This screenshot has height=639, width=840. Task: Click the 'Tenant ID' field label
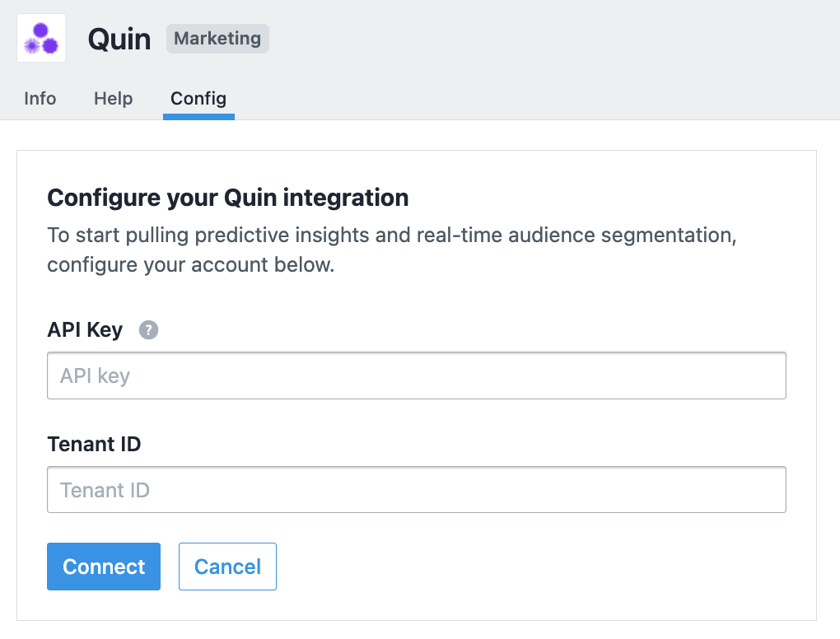(x=94, y=444)
